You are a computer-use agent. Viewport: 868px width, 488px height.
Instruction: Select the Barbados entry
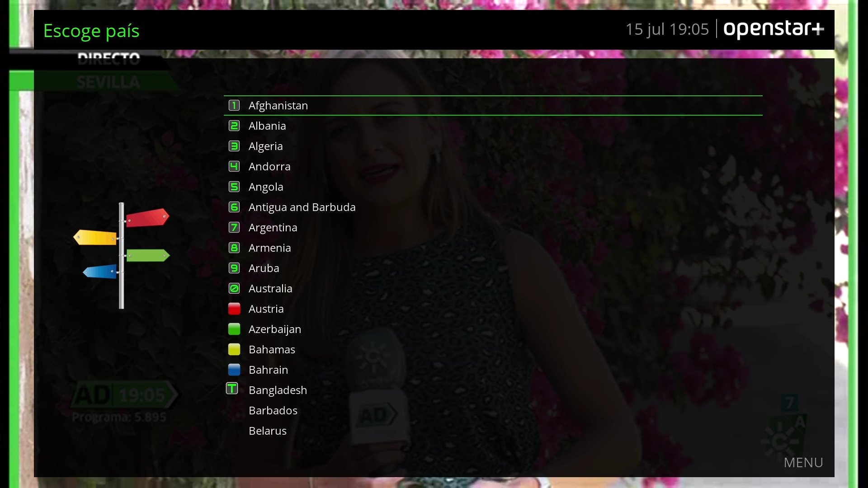tap(273, 410)
